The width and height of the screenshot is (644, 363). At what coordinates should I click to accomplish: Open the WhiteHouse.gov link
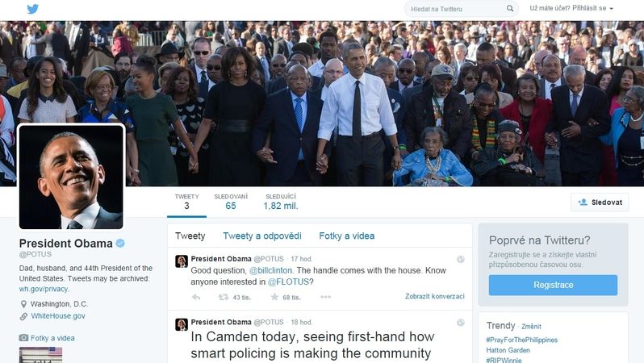(x=58, y=316)
